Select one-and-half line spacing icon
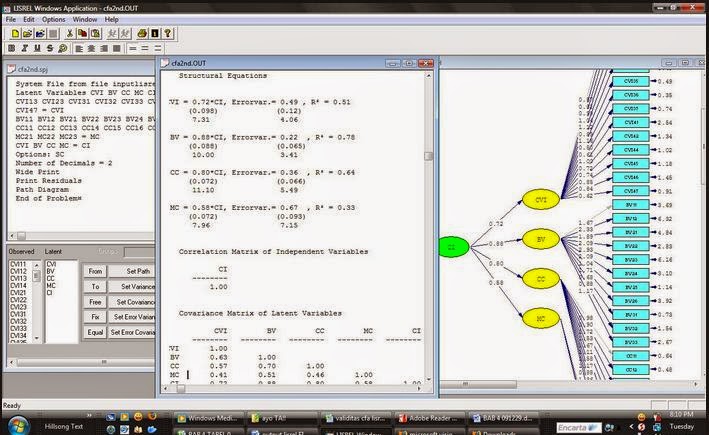Viewport: 709px width, 435px height. coord(145,48)
